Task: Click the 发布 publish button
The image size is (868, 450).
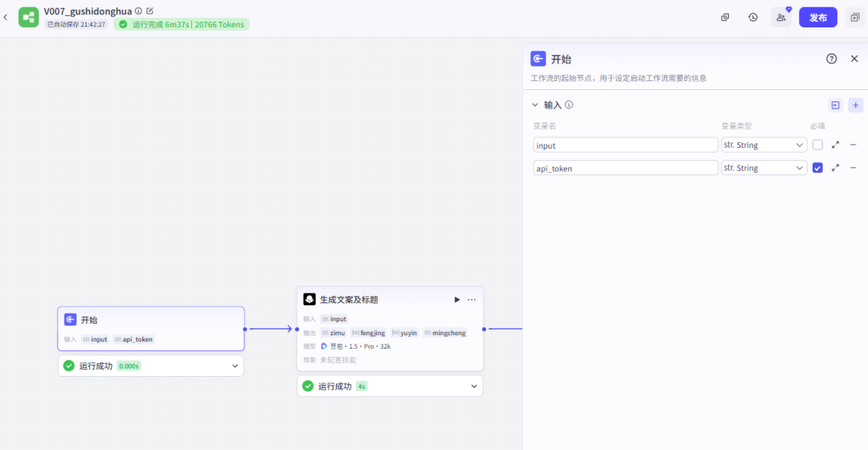Action: click(817, 17)
